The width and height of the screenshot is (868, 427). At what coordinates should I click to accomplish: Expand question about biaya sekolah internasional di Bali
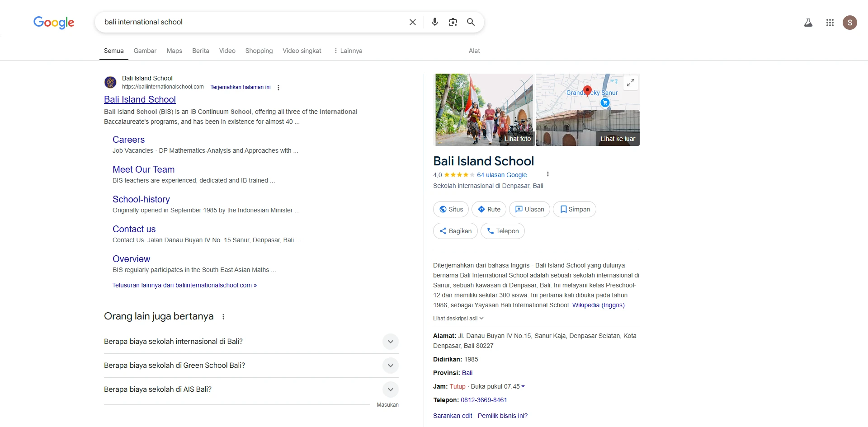click(390, 342)
